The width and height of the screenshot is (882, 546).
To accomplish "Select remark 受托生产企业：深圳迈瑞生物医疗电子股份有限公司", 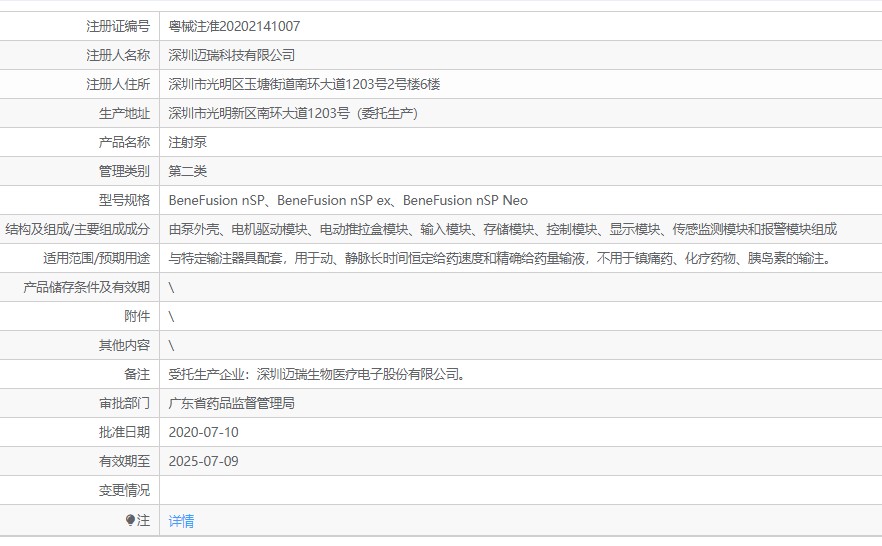I will click(317, 374).
